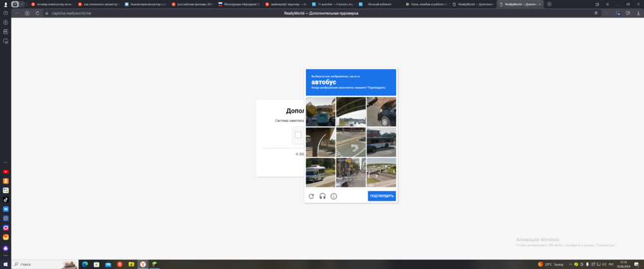Switch to the inactive RealyWorld tab

coord(473,4)
